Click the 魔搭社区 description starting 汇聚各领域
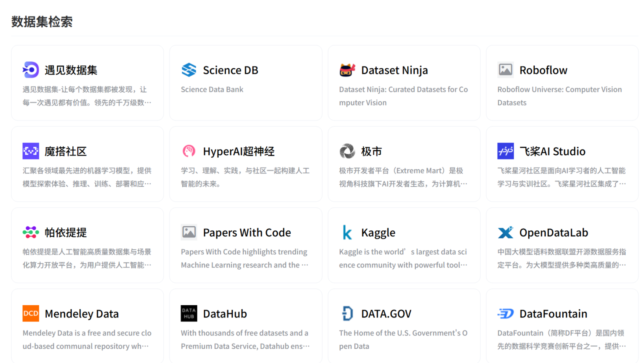Screen dimensions: 644x363 (87, 177)
